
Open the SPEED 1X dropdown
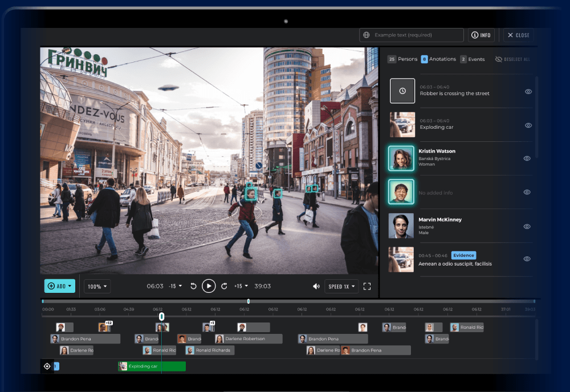coord(341,287)
